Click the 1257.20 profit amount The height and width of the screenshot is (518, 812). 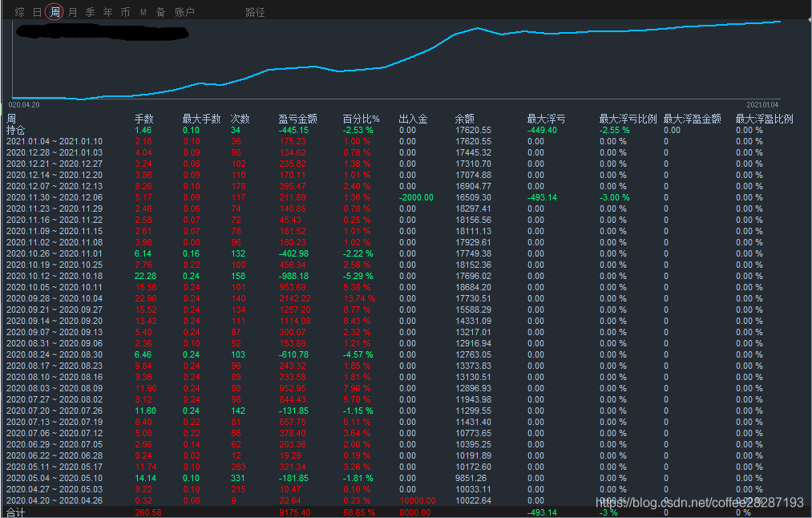(295, 310)
